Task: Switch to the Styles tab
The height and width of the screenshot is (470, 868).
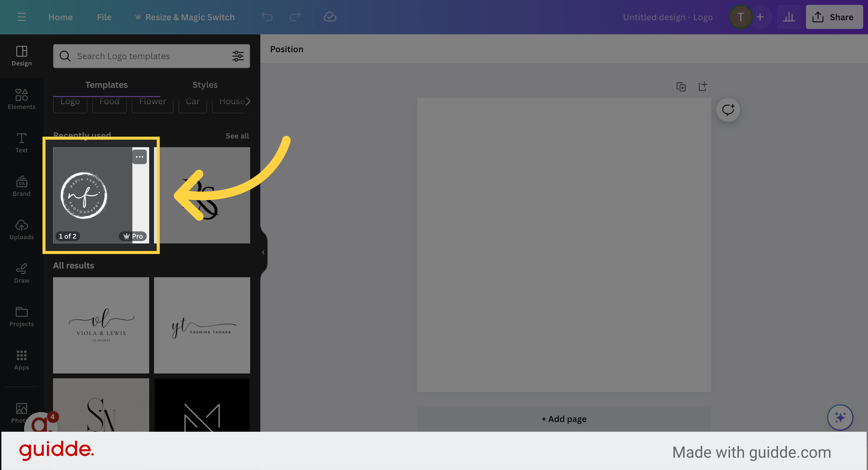Action: (205, 85)
